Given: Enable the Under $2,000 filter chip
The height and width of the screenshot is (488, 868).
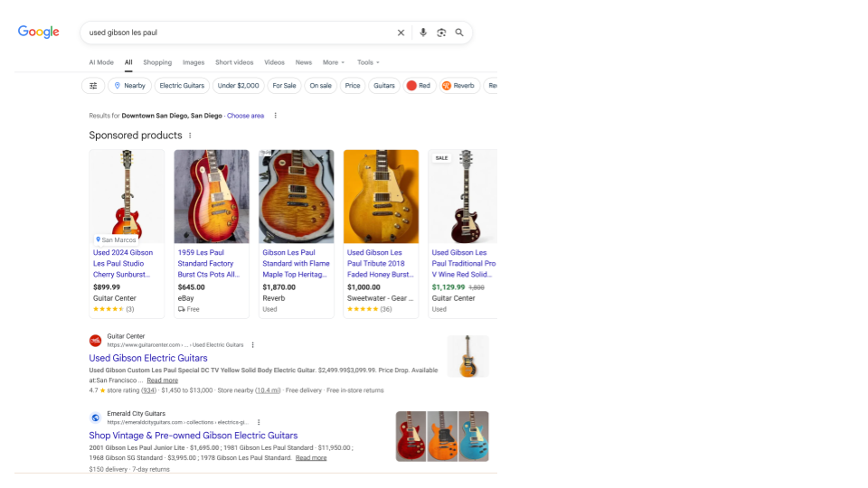Looking at the screenshot, I should tap(239, 86).
